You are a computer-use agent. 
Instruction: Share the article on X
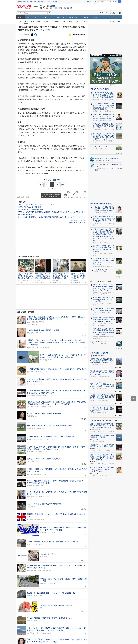click(x=32, y=35)
